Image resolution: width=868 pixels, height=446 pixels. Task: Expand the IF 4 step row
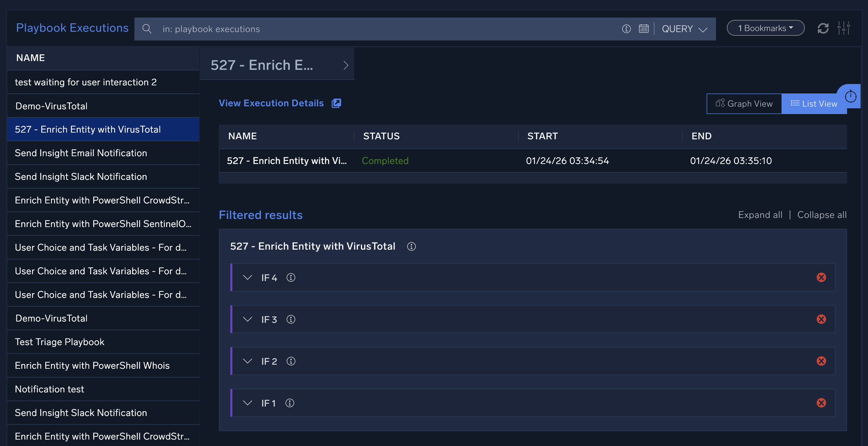(248, 278)
